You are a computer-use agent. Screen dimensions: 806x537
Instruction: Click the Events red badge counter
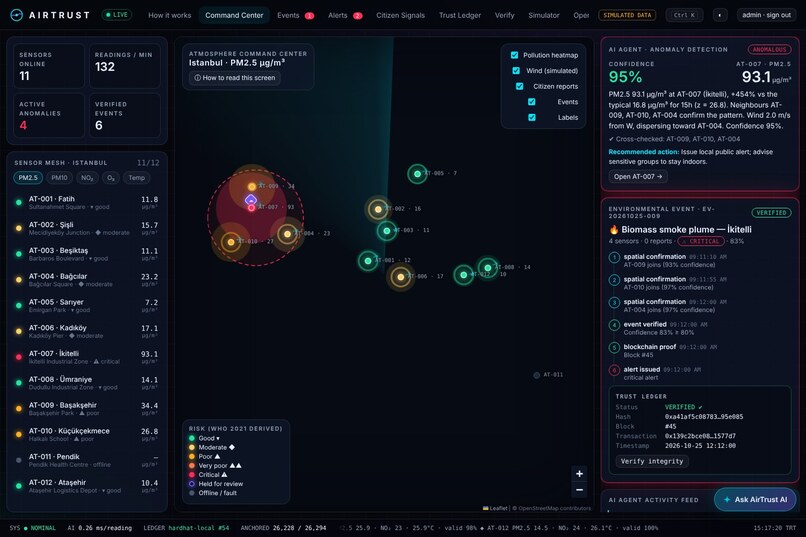pos(309,15)
